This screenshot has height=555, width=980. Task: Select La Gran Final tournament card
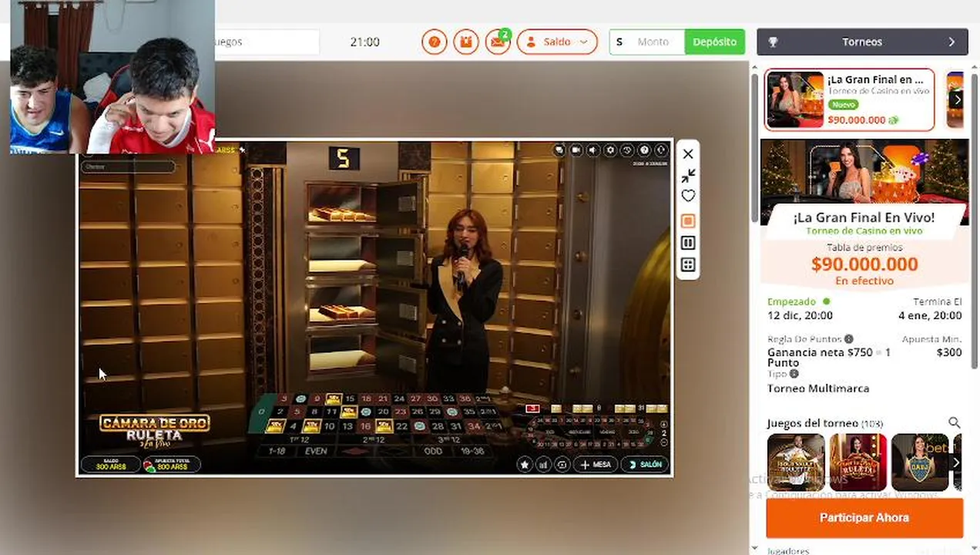(x=849, y=99)
